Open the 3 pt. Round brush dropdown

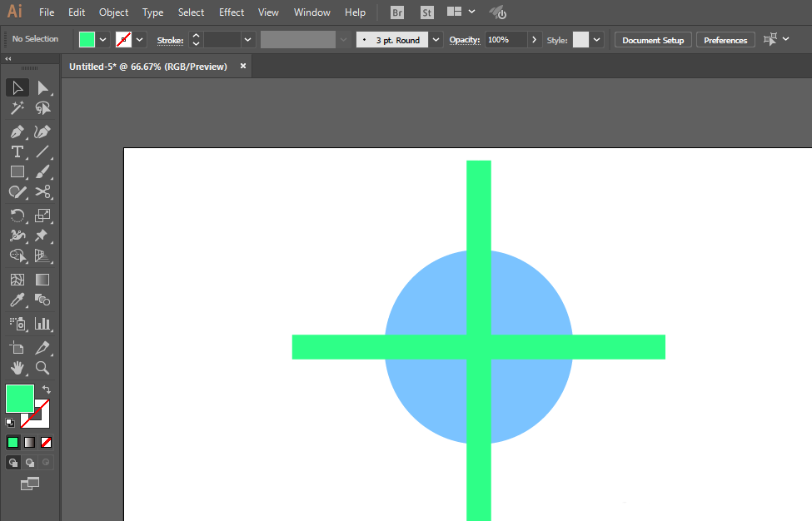(436, 40)
